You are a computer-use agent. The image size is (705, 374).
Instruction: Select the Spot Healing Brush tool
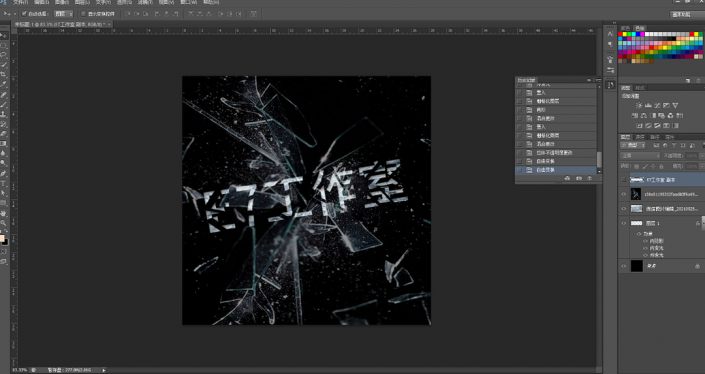(x=4, y=95)
